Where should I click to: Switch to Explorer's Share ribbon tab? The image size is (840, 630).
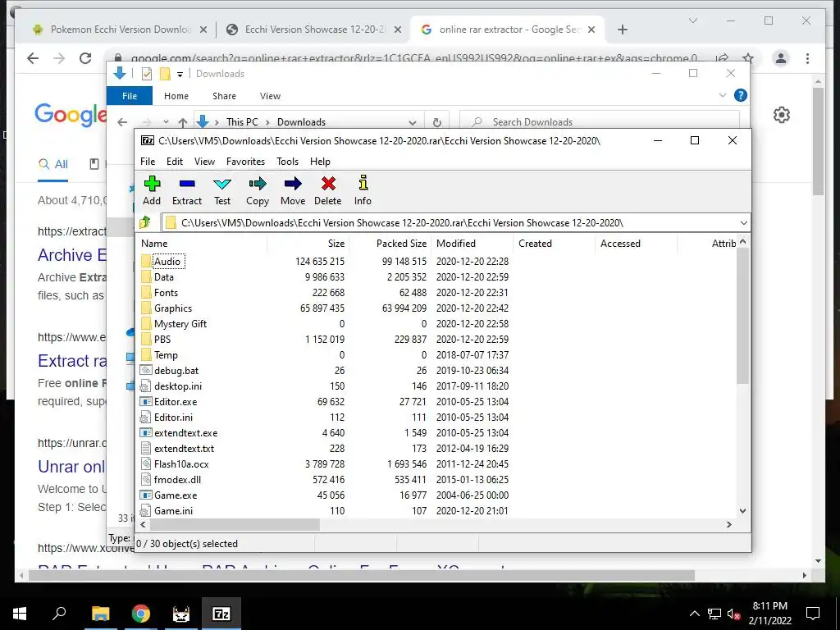224,96
